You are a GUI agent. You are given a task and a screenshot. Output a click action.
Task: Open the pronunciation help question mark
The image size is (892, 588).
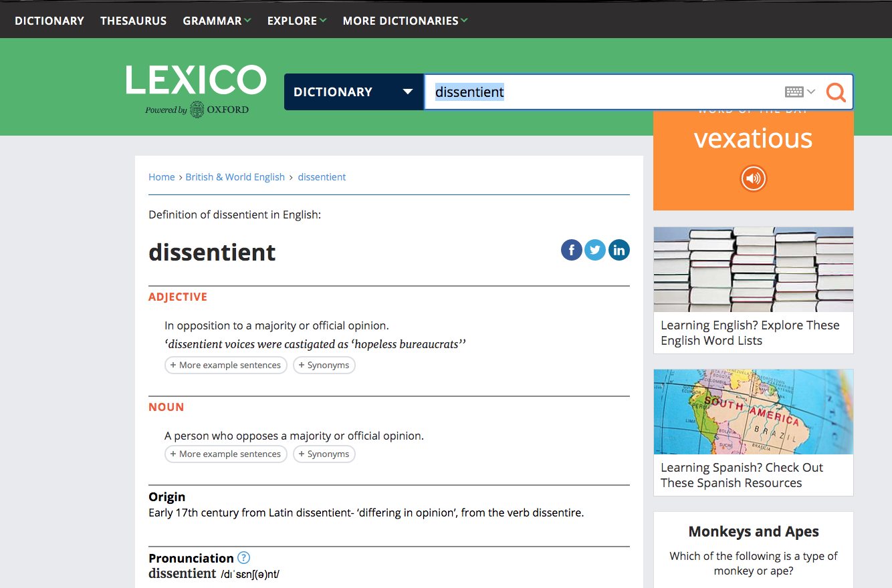(x=243, y=557)
